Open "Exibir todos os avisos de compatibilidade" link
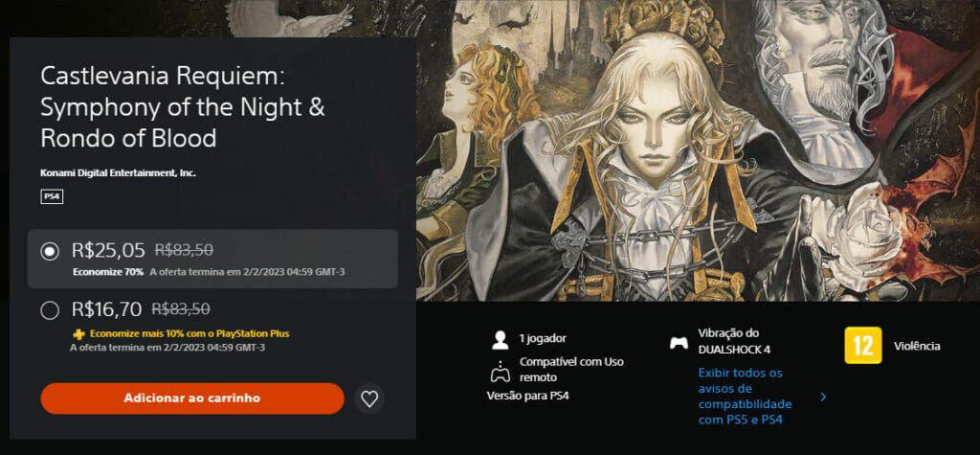 (x=745, y=397)
